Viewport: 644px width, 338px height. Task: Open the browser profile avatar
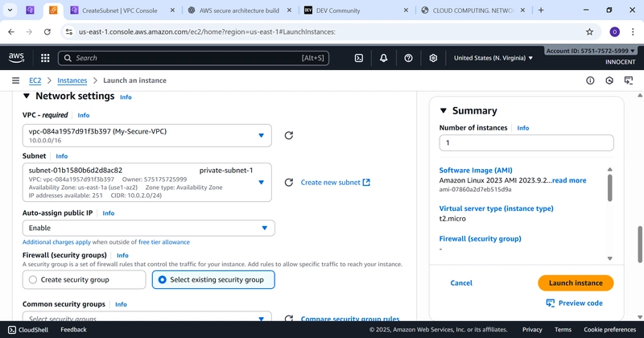click(x=614, y=31)
